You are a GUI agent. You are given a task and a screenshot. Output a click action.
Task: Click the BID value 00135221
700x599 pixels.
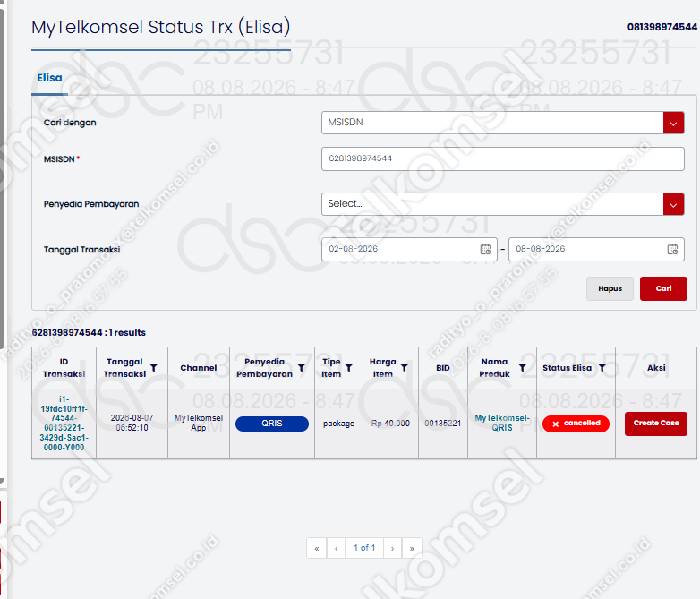coord(443,423)
